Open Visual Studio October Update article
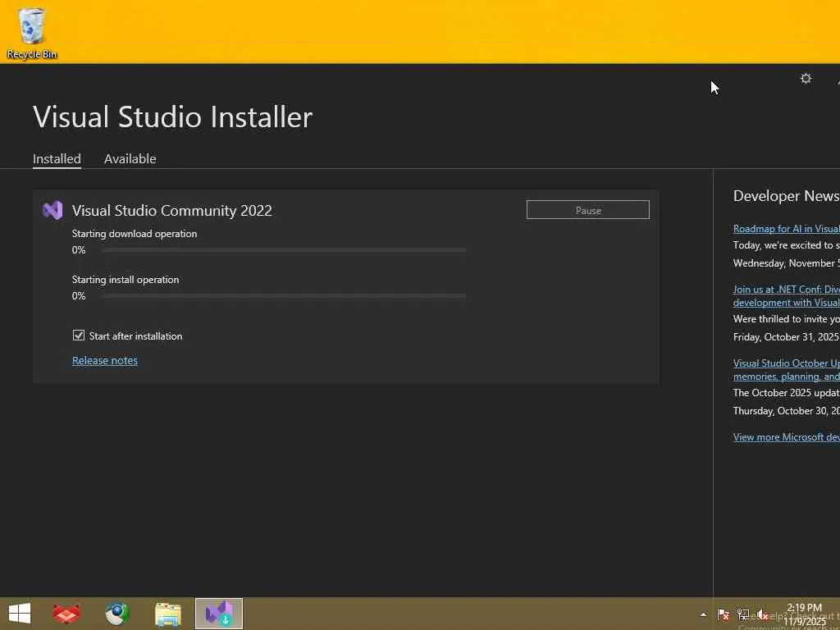The width and height of the screenshot is (840, 630). pyautogui.click(x=787, y=370)
